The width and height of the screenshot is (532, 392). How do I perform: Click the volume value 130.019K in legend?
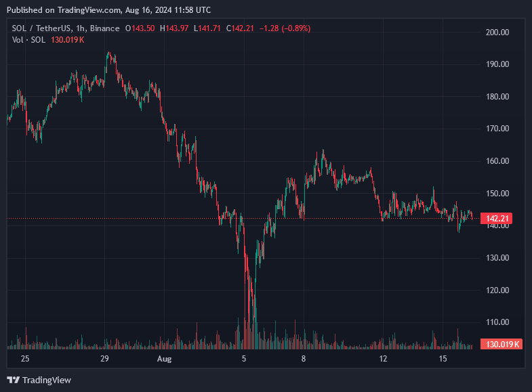(x=68, y=40)
